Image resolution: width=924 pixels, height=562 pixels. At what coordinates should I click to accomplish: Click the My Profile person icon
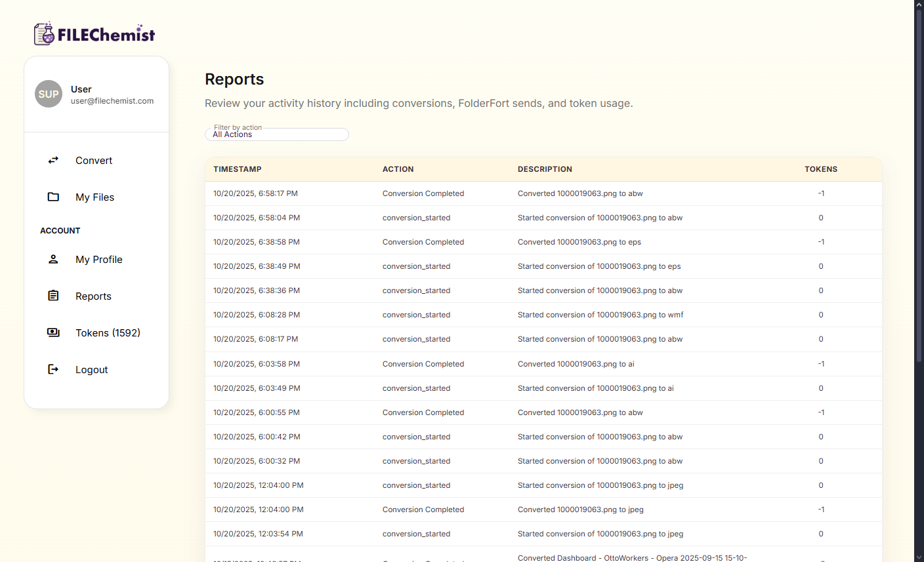click(53, 259)
